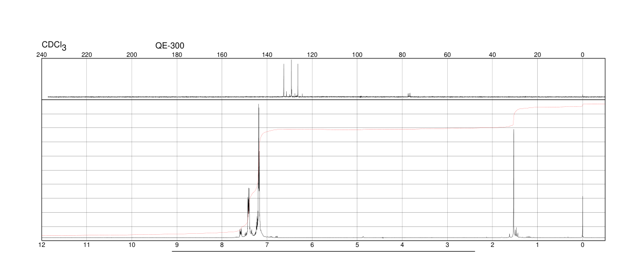Select the 200 ppm carbon axis label
Viewport: 644px width, 278px height.
(x=132, y=55)
